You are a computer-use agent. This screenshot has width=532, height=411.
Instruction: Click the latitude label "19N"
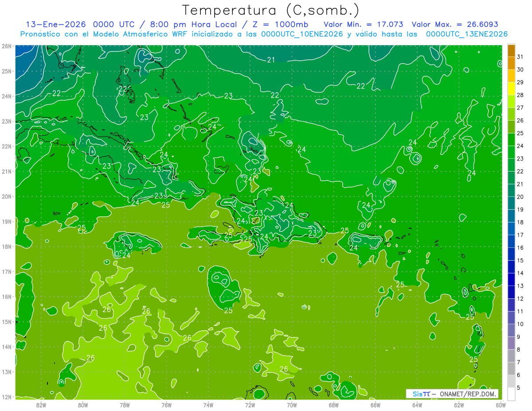(x=6, y=221)
